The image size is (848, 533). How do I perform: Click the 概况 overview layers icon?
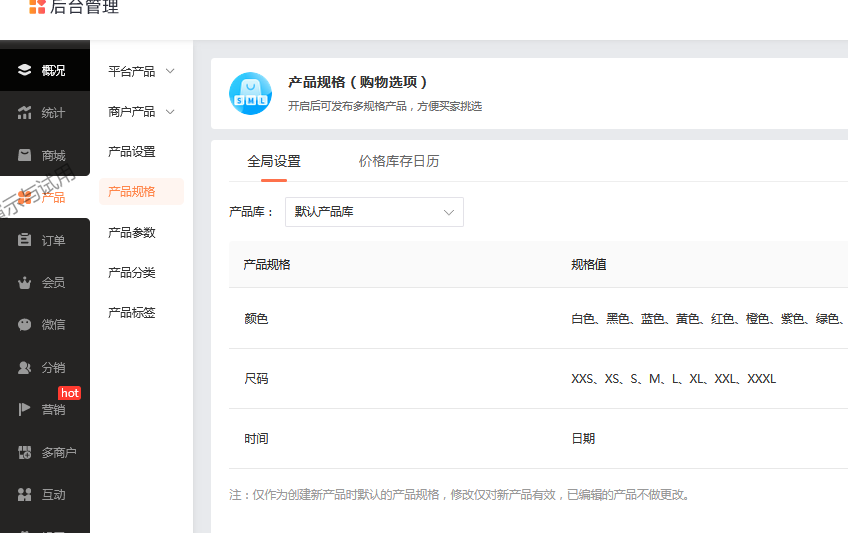click(x=25, y=70)
